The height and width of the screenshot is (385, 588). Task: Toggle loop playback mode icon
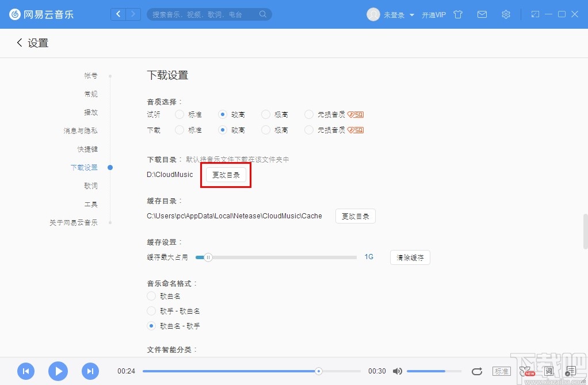click(476, 371)
